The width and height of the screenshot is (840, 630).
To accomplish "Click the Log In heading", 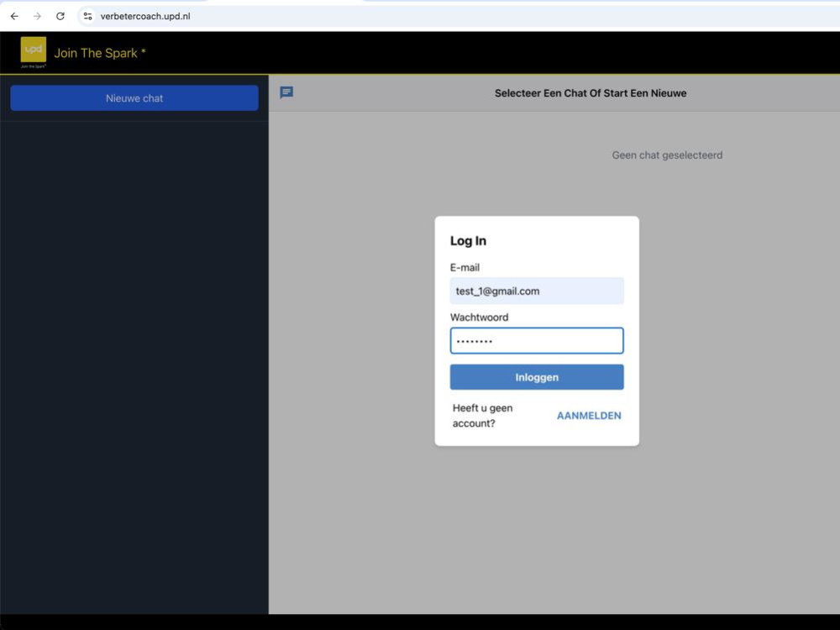I will click(468, 241).
